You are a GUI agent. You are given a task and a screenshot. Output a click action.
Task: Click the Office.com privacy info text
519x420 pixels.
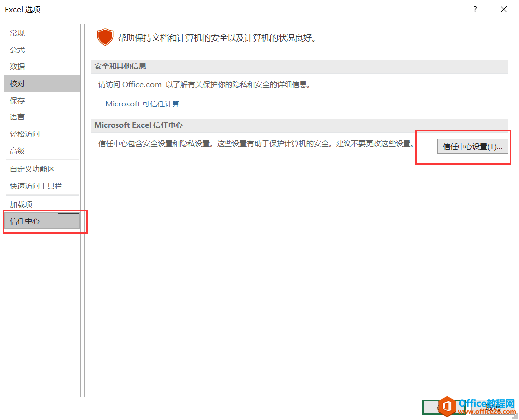click(x=205, y=85)
